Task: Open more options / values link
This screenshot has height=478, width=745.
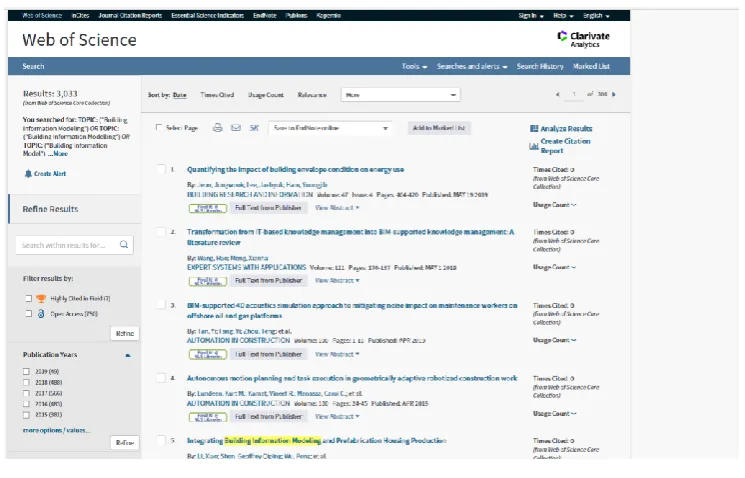Action: point(57,430)
